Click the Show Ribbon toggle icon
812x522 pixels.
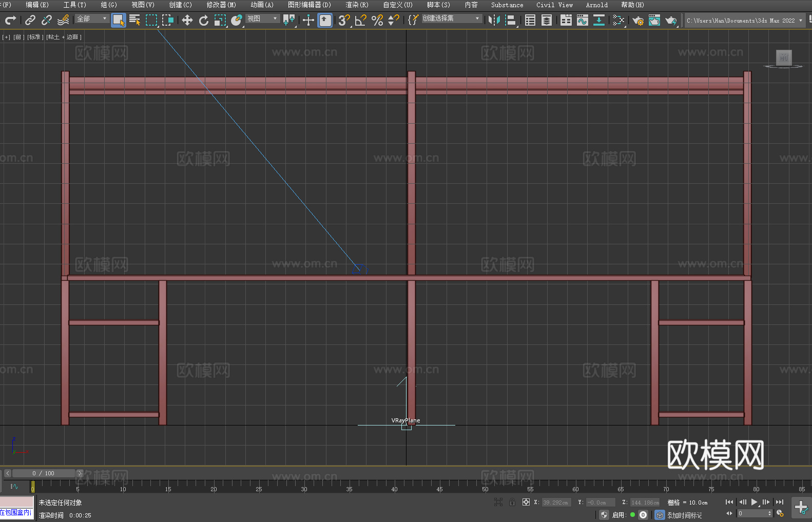coord(566,20)
